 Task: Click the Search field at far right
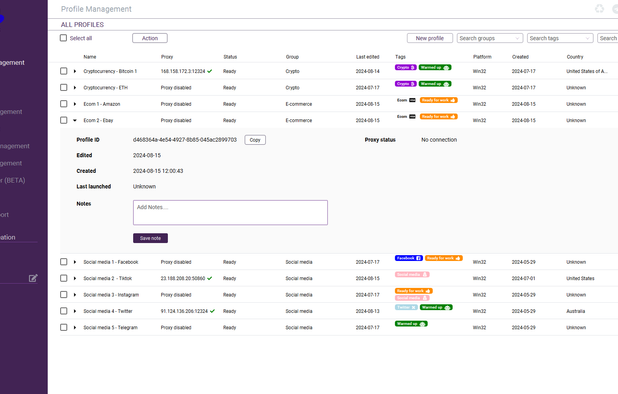point(608,38)
